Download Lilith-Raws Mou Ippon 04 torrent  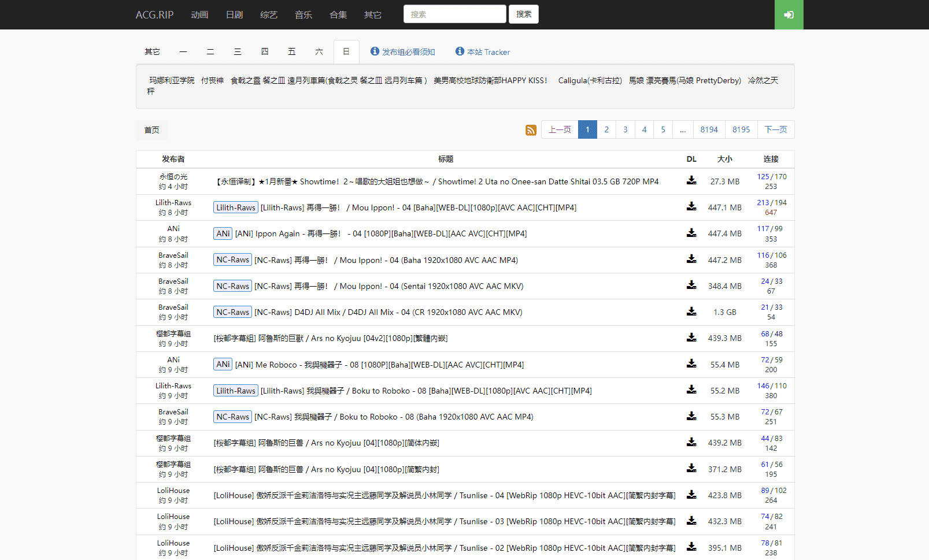(x=691, y=207)
